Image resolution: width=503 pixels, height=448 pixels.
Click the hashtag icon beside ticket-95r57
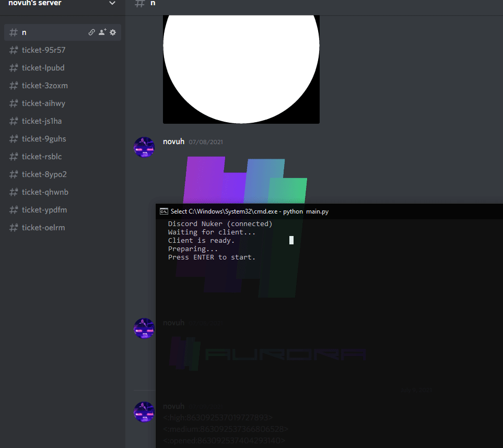tap(13, 50)
